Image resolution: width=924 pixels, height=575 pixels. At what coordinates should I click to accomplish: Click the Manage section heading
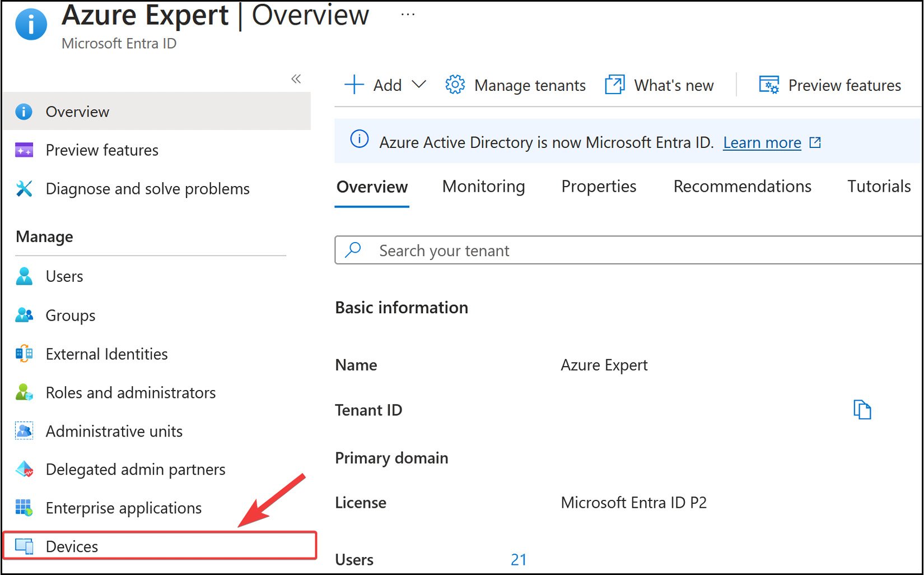pos(44,237)
